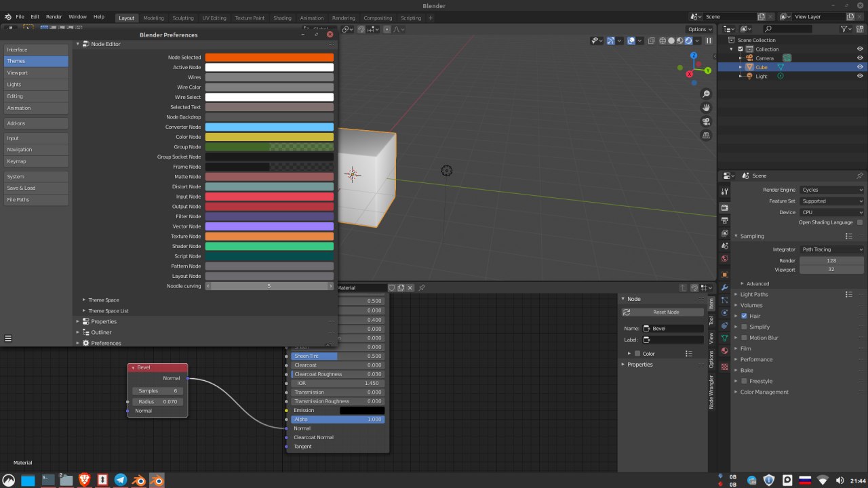The width and height of the screenshot is (868, 488).
Task: Toggle the camera view gizmo
Action: (706, 122)
